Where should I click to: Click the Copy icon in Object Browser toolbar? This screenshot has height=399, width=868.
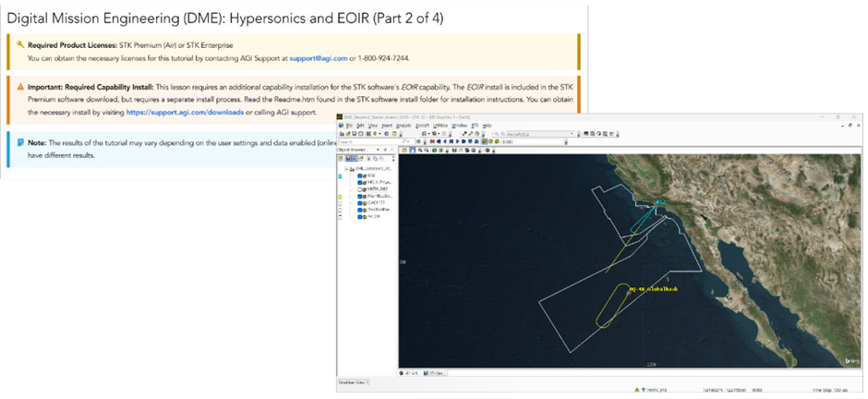point(375,158)
